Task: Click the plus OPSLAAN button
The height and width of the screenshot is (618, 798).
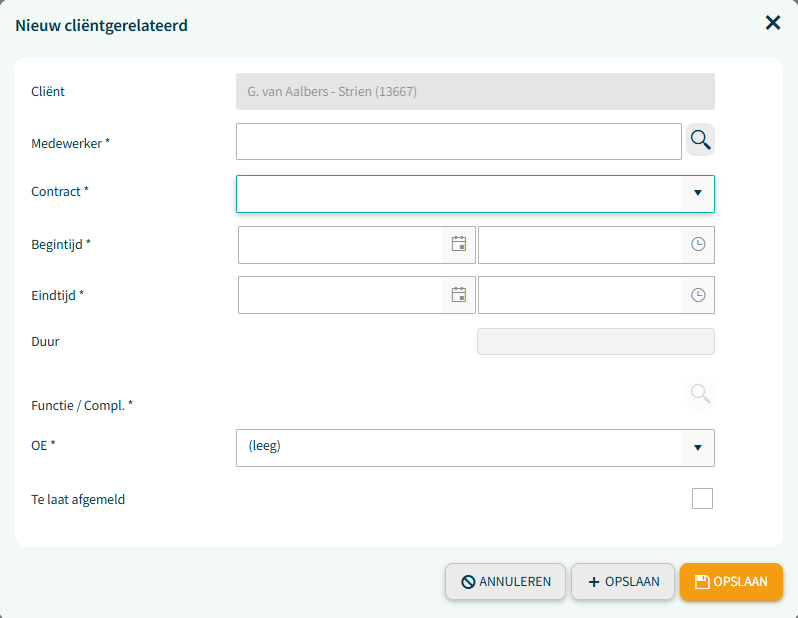Action: (623, 581)
